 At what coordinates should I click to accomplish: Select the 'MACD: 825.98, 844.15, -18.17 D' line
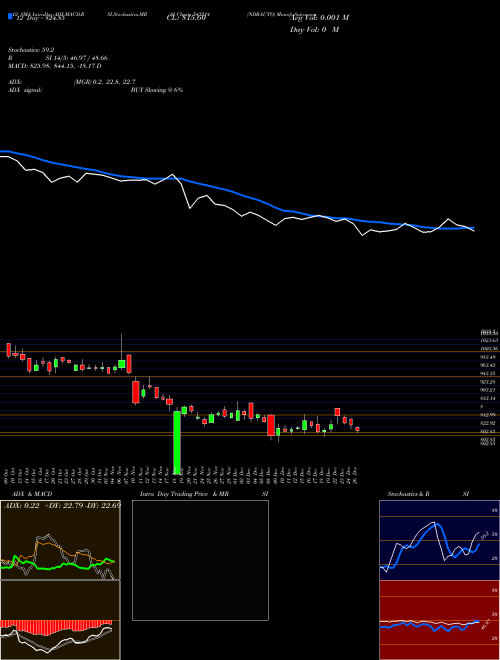55,66
